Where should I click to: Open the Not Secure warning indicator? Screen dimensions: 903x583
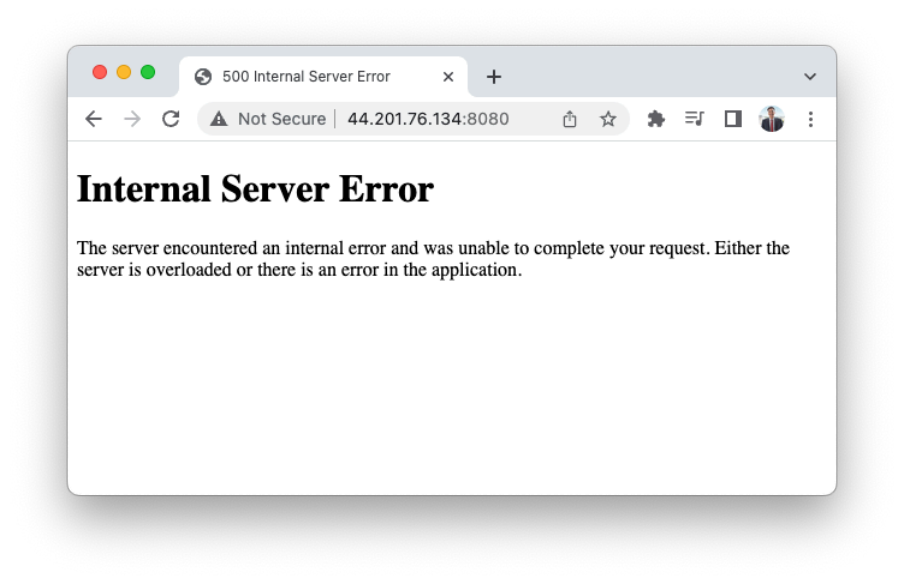pos(268,119)
